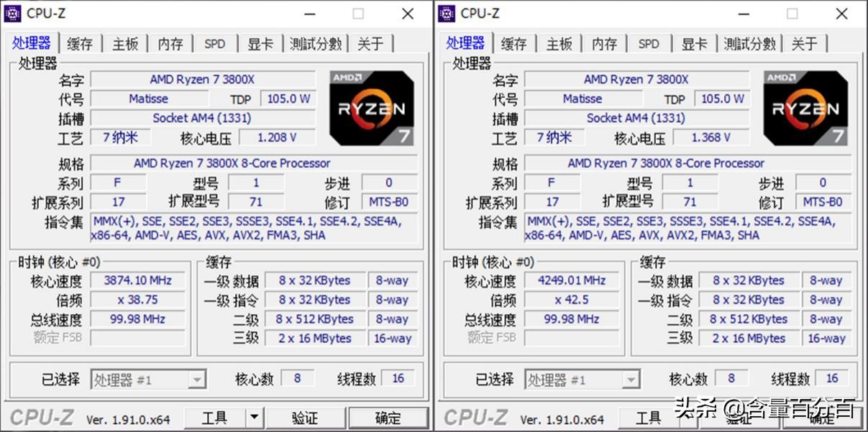
Task: Open the 关于 tab in left window
Action: coord(371,43)
